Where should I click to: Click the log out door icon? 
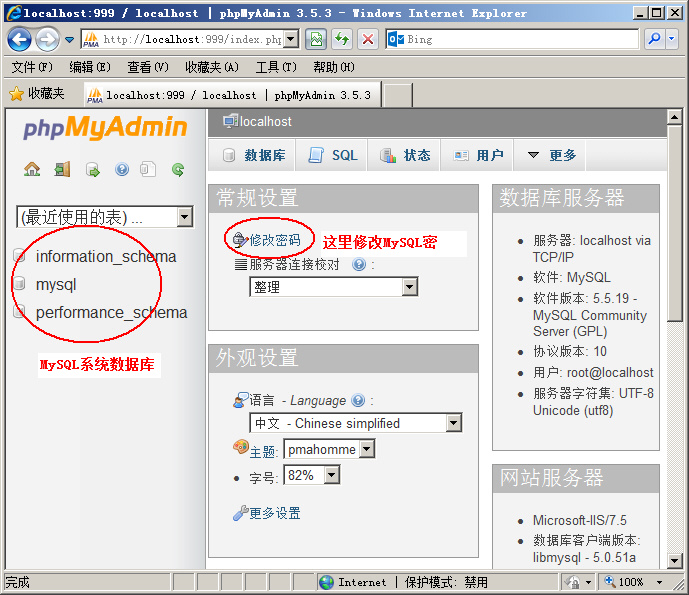pos(62,169)
